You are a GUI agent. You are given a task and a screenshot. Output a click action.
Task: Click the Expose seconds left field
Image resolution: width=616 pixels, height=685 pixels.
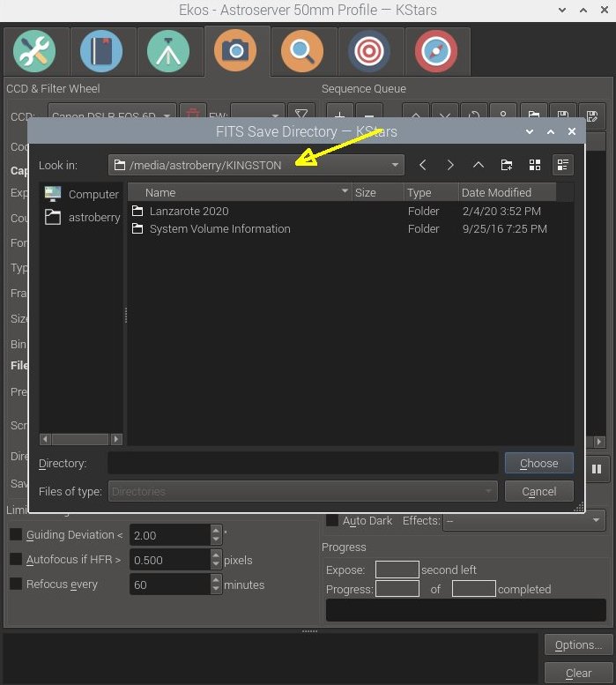(x=397, y=570)
